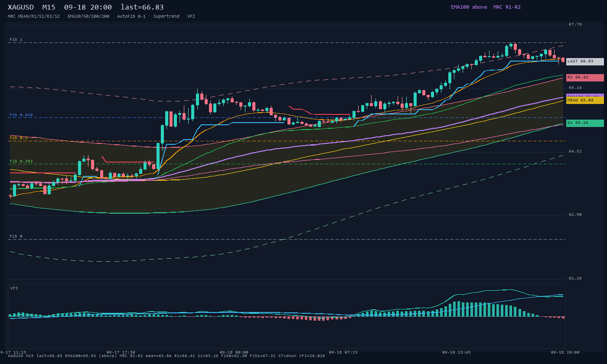Viewport: 607px width, 364px height.
Task: Click the VFI panel title label
Action: (x=14, y=288)
